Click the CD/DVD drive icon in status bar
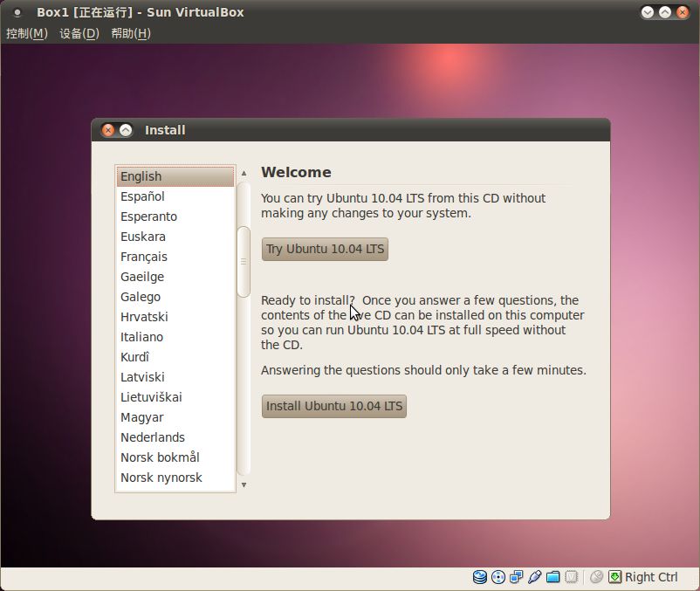Screen dimensions: 700x591 coord(498,577)
